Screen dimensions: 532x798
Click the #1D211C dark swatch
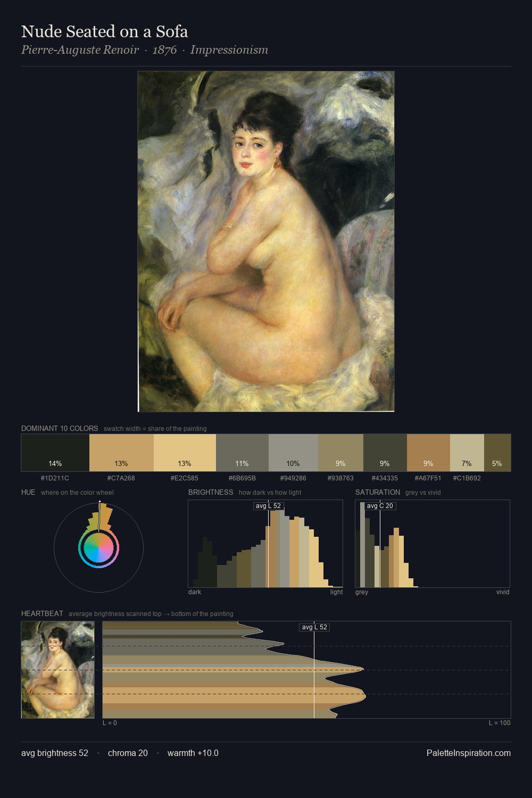click(55, 453)
